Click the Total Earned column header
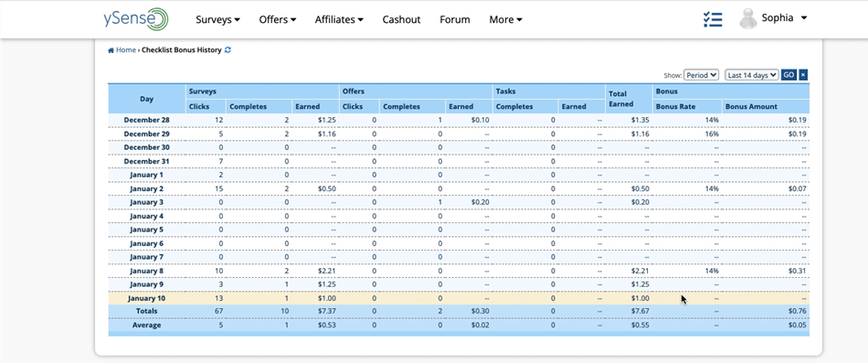This screenshot has width=868, height=363. 630,99
